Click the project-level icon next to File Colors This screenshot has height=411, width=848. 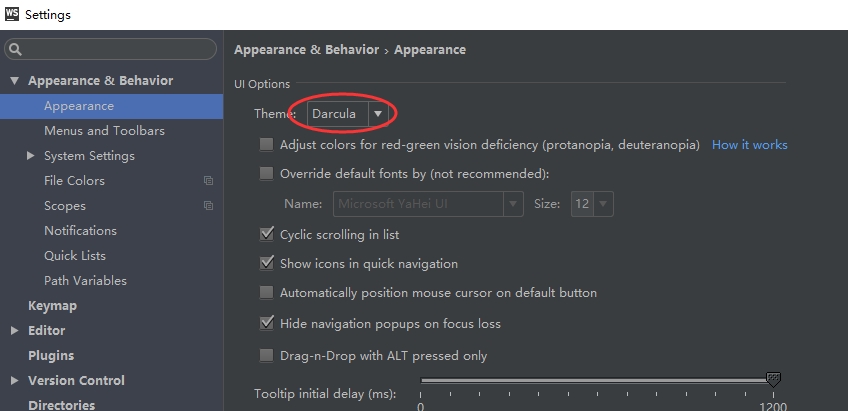(208, 181)
